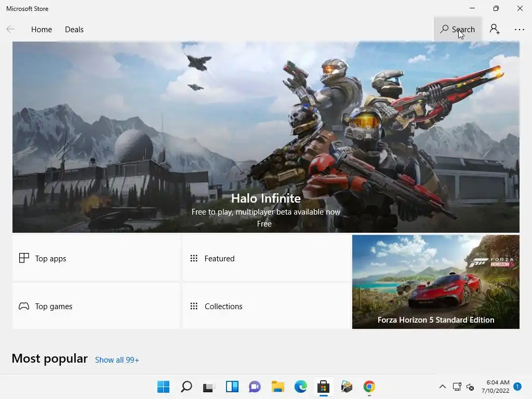Open the Featured tile

tap(267, 258)
